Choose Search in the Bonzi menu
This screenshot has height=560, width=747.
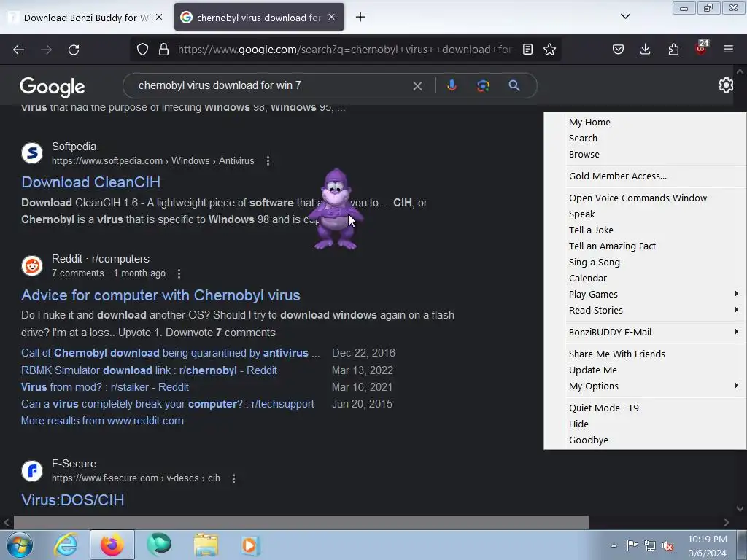pos(583,139)
